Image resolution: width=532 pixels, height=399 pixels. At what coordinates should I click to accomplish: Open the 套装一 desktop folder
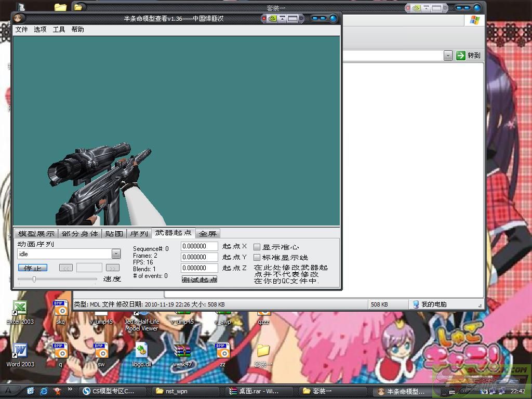263,352
